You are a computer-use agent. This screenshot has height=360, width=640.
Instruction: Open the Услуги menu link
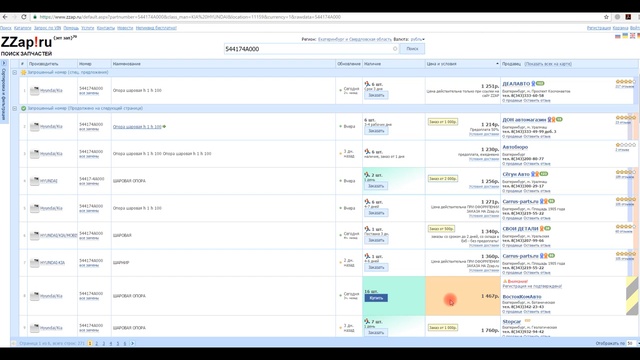click(87, 28)
